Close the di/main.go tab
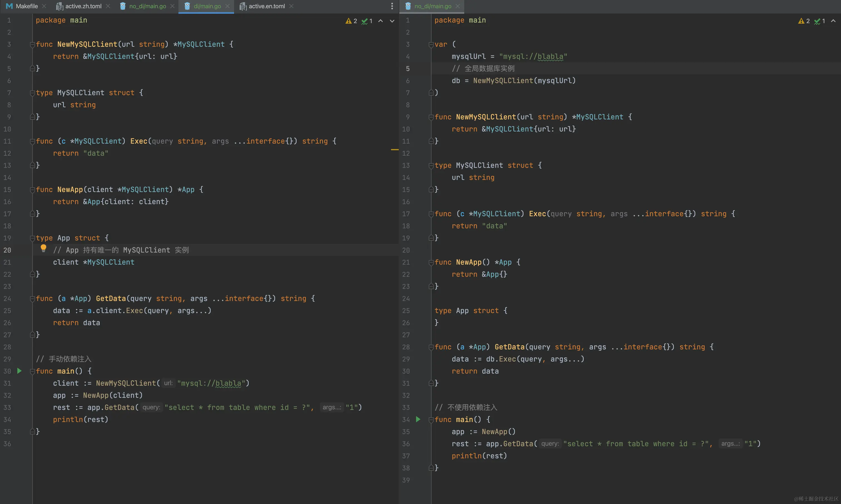 pos(227,6)
